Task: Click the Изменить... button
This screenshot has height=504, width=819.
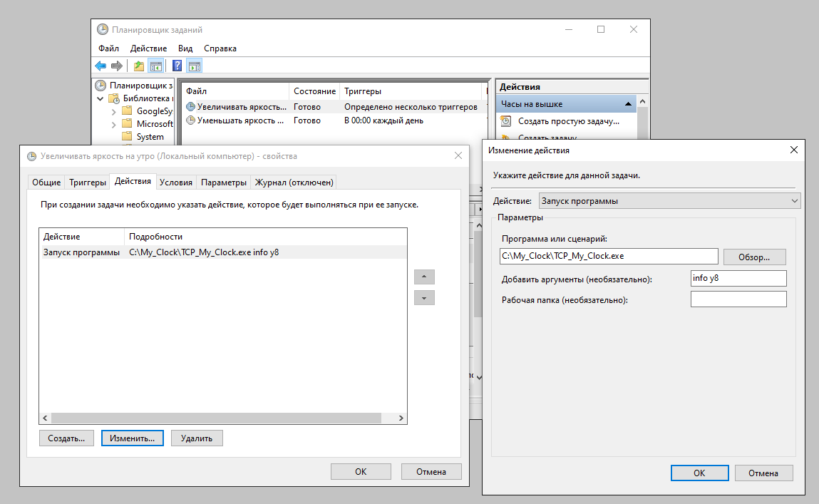Action: point(132,438)
